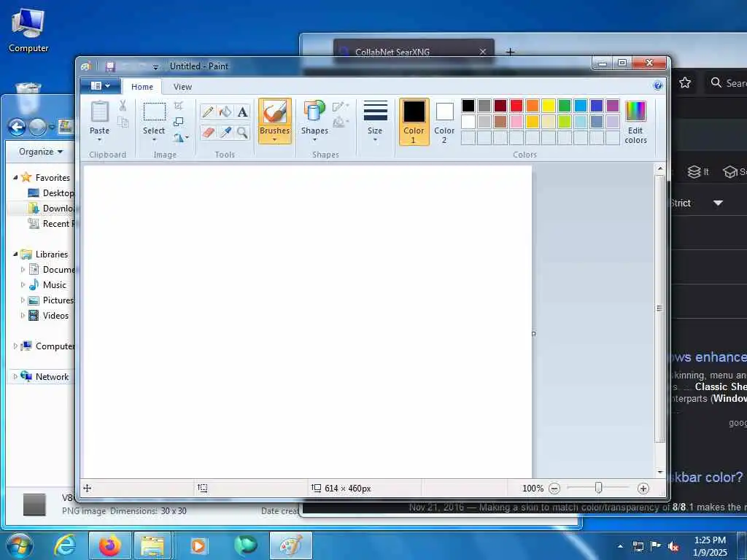Click the Shapes gallery icon
The height and width of the screenshot is (560, 747).
tap(314, 112)
